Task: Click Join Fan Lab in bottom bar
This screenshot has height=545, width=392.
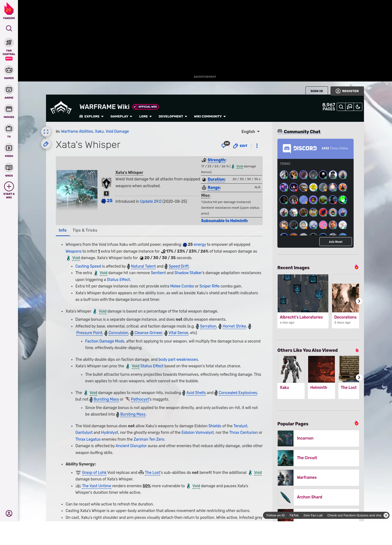Action: tap(313, 515)
